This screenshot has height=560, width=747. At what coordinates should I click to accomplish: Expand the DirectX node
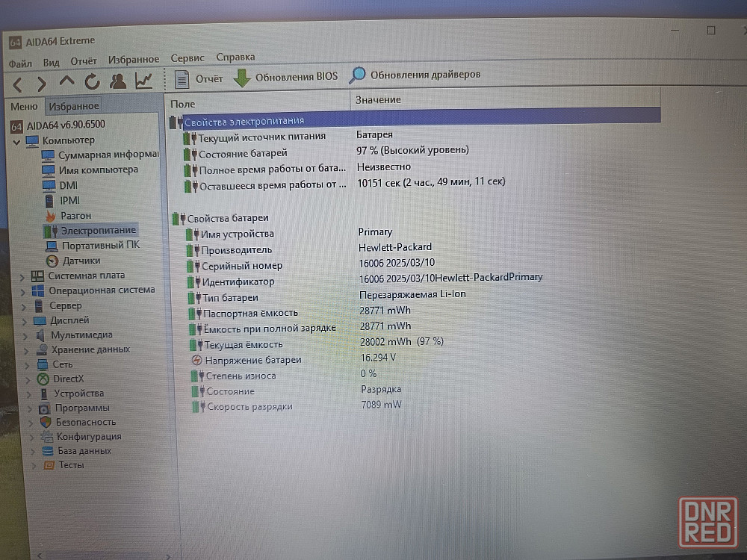coord(28,381)
